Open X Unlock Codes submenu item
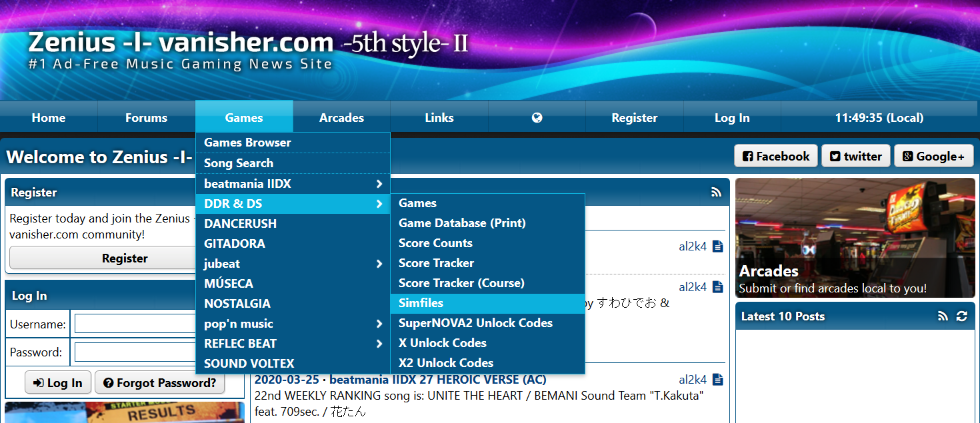The height and width of the screenshot is (423, 980). tap(487, 343)
